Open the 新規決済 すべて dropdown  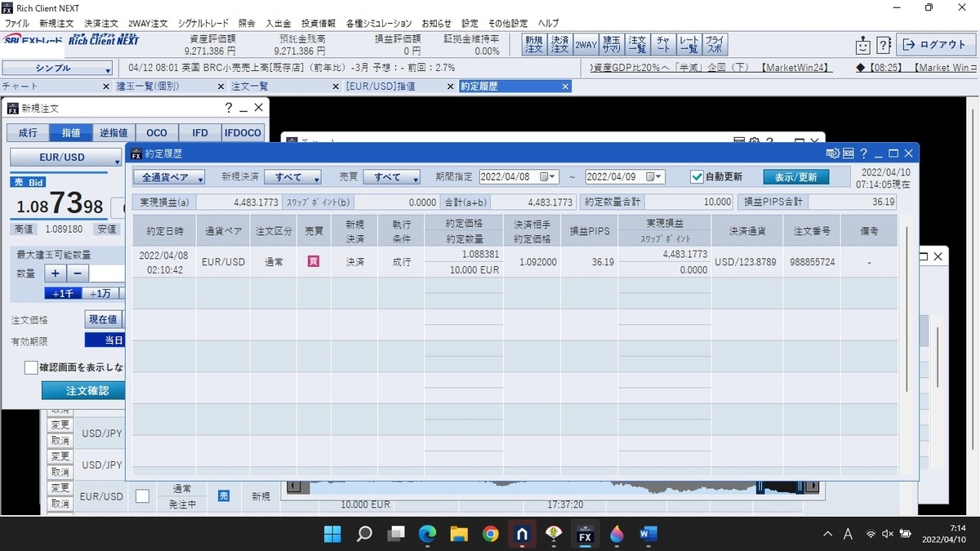[292, 177]
